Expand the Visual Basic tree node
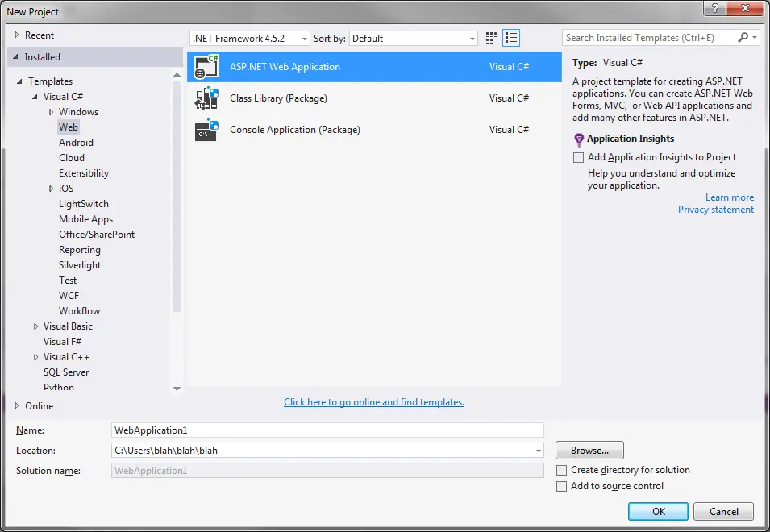 coord(36,326)
